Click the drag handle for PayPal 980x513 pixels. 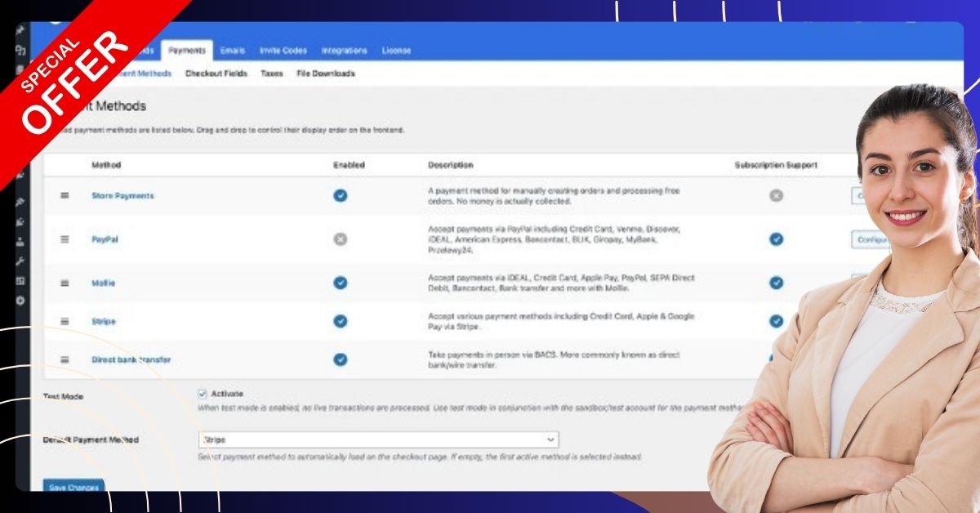point(65,239)
